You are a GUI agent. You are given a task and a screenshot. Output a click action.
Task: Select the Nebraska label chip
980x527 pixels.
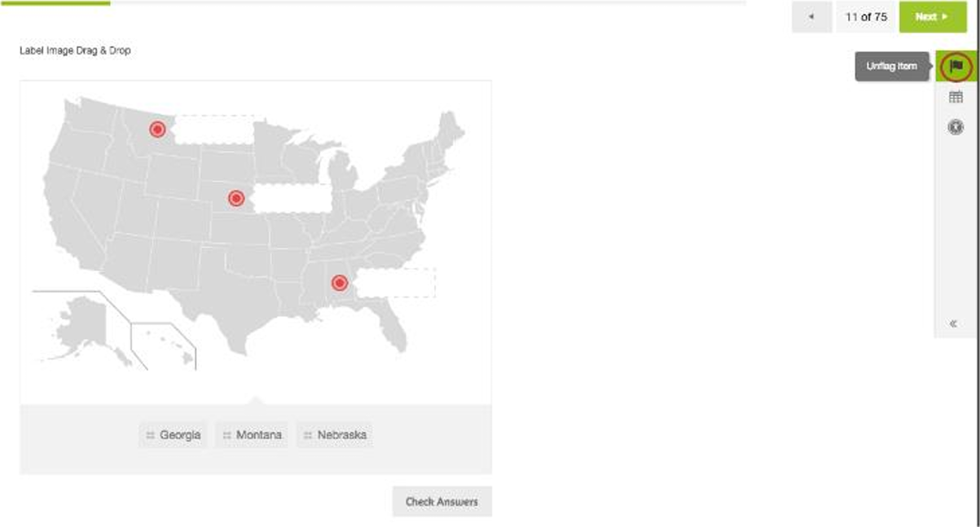[x=334, y=435]
